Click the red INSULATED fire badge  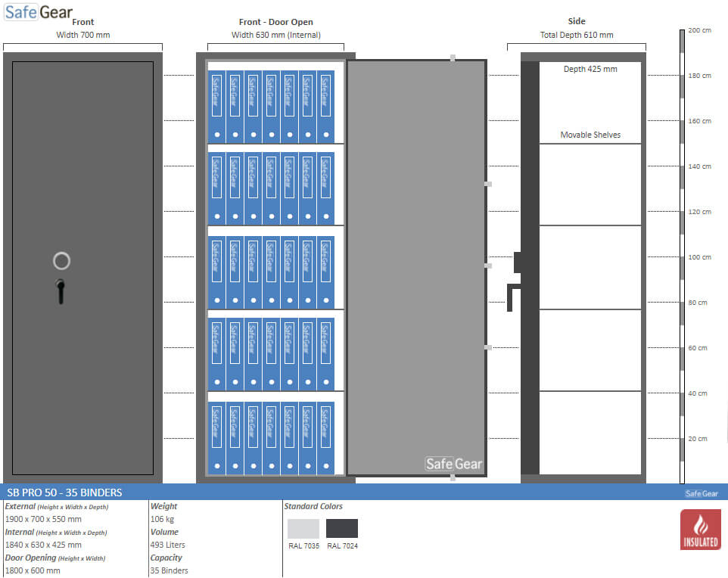(700, 530)
